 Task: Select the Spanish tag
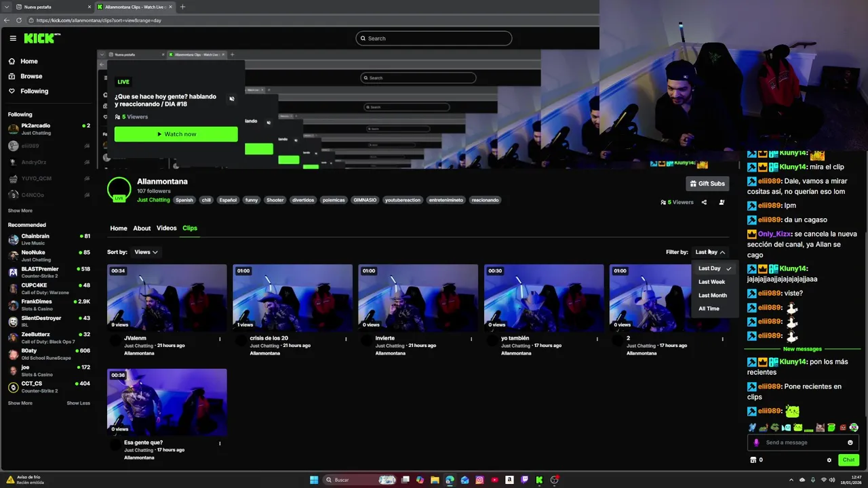184,200
